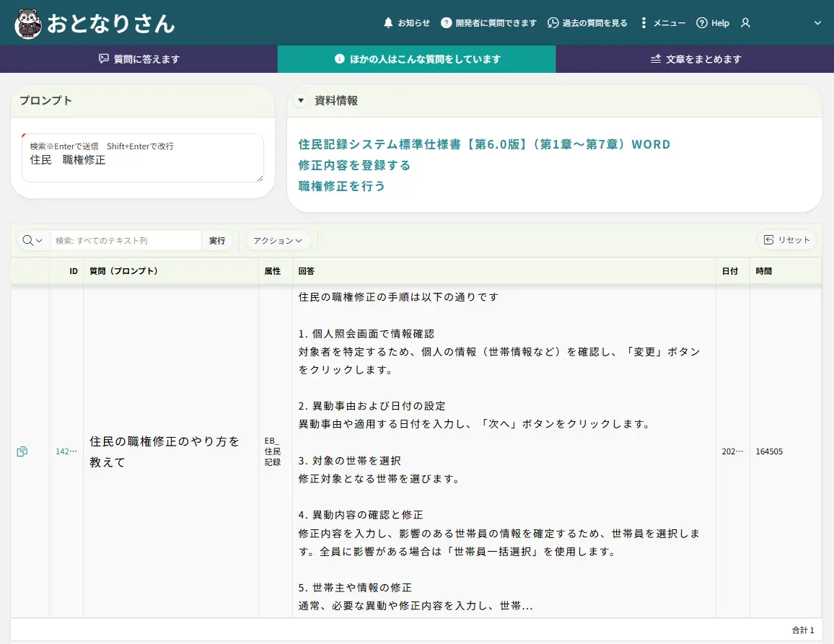
Task: Switch to the 質問に答えます tab
Action: point(139,59)
